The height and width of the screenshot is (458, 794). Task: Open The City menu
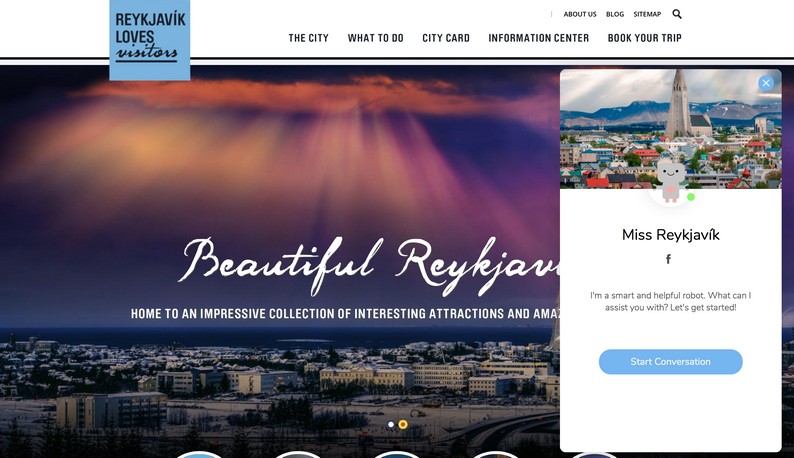click(308, 38)
